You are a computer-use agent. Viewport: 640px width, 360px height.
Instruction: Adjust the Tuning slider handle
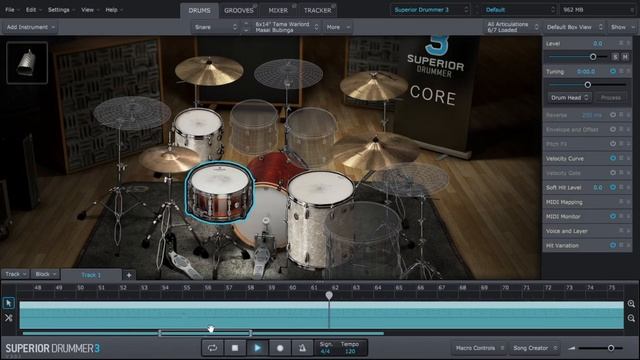[587, 84]
